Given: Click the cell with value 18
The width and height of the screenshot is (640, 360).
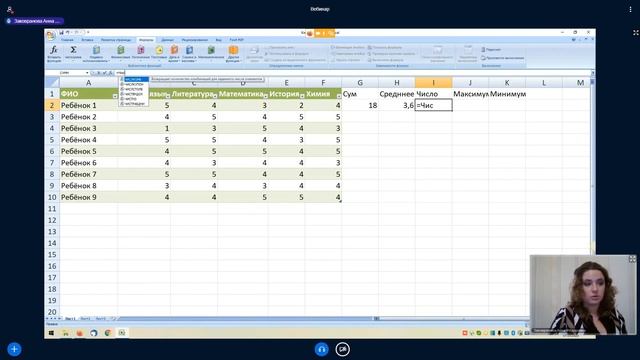Looking at the screenshot, I should pos(360,105).
